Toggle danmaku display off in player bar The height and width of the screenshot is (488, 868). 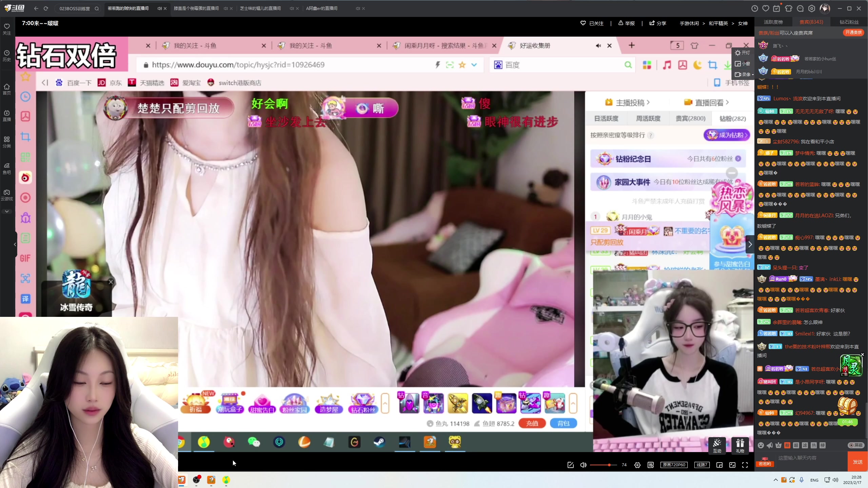click(x=651, y=465)
